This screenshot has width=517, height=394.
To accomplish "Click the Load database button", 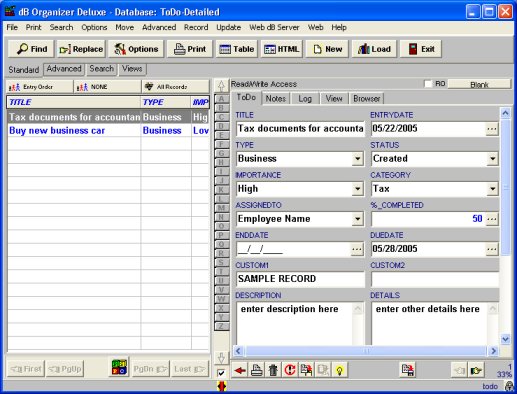I will pyautogui.click(x=374, y=49).
